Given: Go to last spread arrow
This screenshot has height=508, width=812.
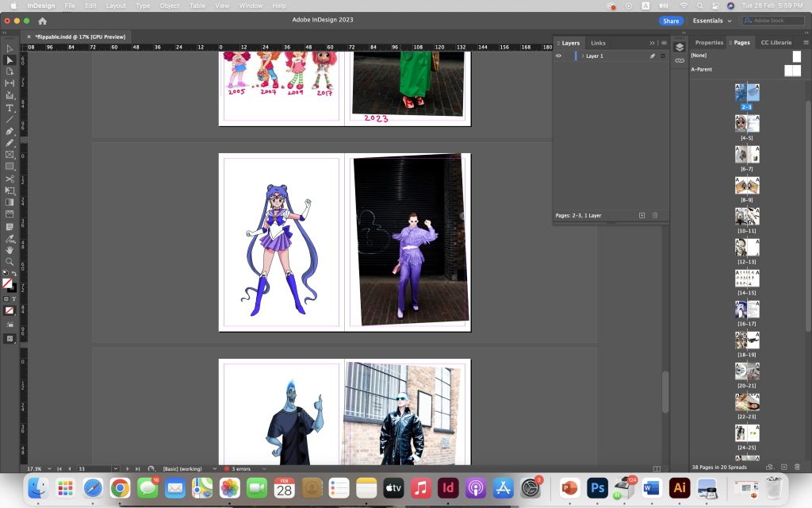Looking at the screenshot, I should pyautogui.click(x=137, y=468).
